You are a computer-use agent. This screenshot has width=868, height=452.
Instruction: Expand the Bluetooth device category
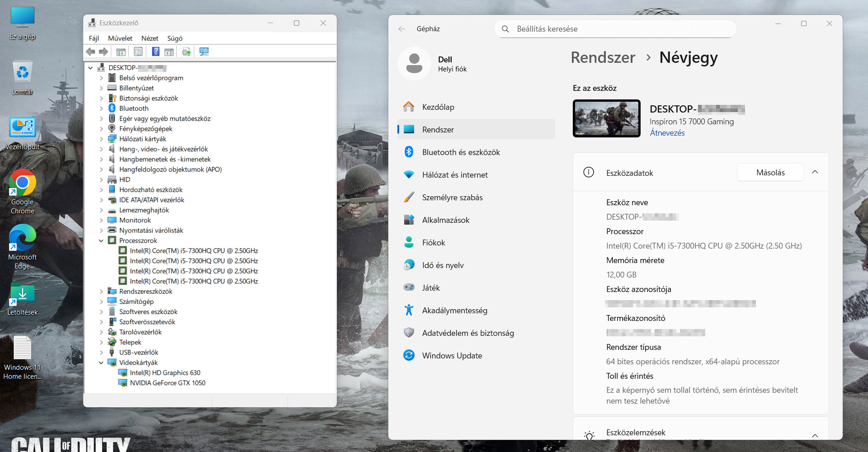(101, 108)
